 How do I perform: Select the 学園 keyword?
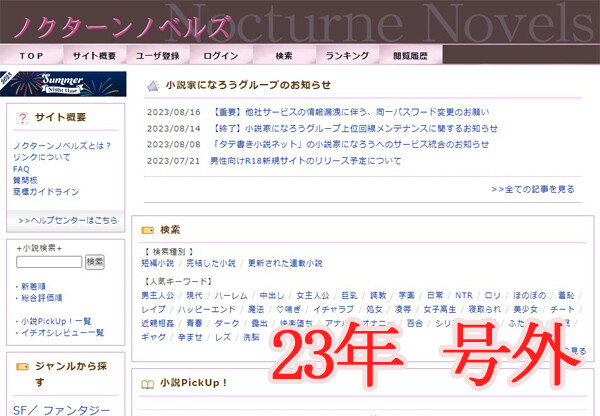406,295
